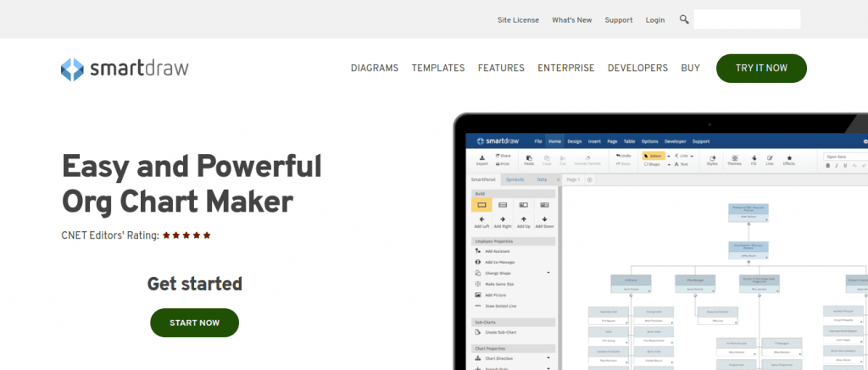The image size is (868, 370).
Task: Click the search magnifier icon
Action: pos(684,19)
